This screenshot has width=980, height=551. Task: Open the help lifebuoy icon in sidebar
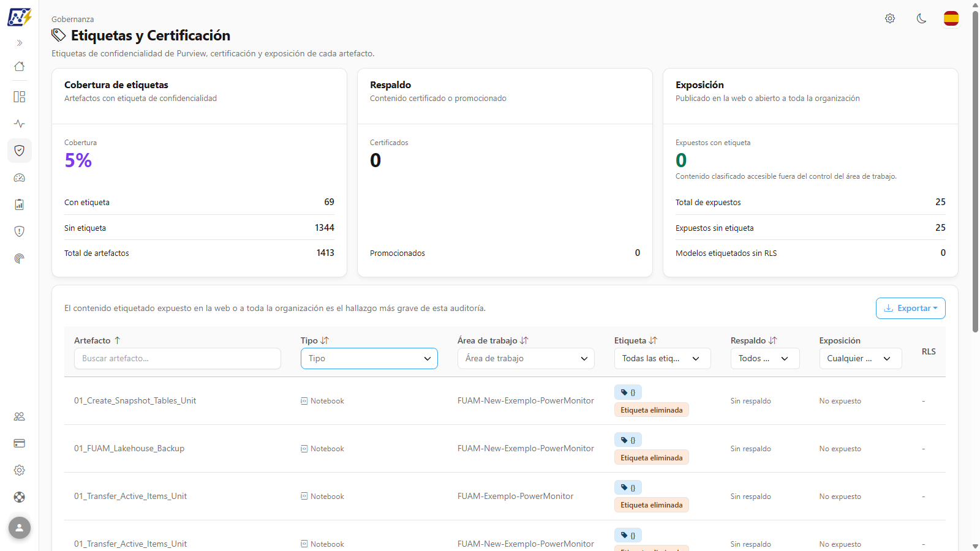click(x=20, y=497)
